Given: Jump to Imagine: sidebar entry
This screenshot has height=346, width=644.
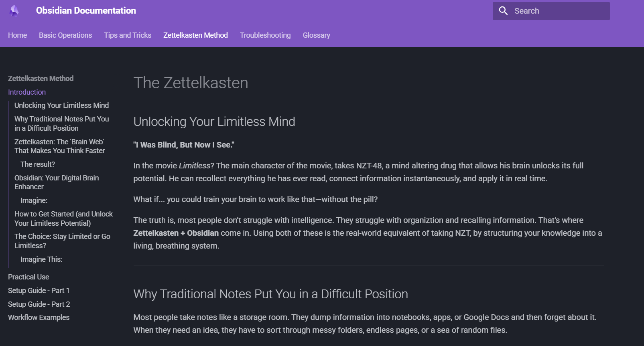Looking at the screenshot, I should tap(34, 200).
